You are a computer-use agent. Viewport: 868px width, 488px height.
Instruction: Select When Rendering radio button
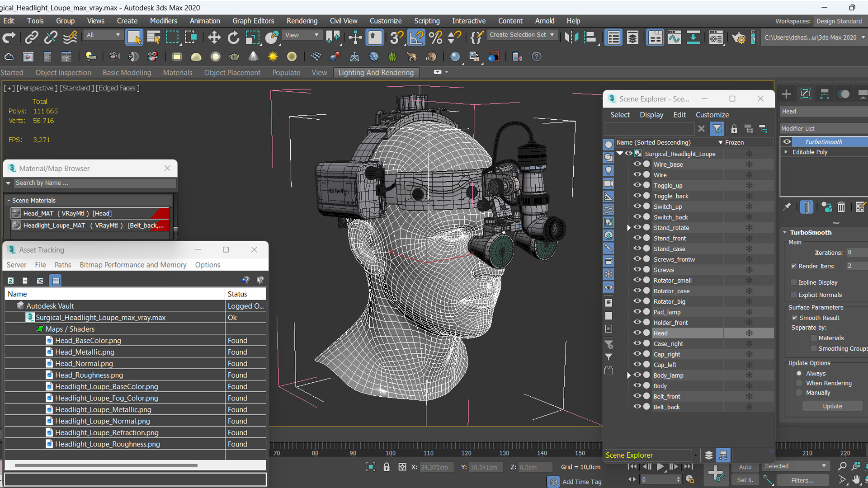[x=798, y=383]
